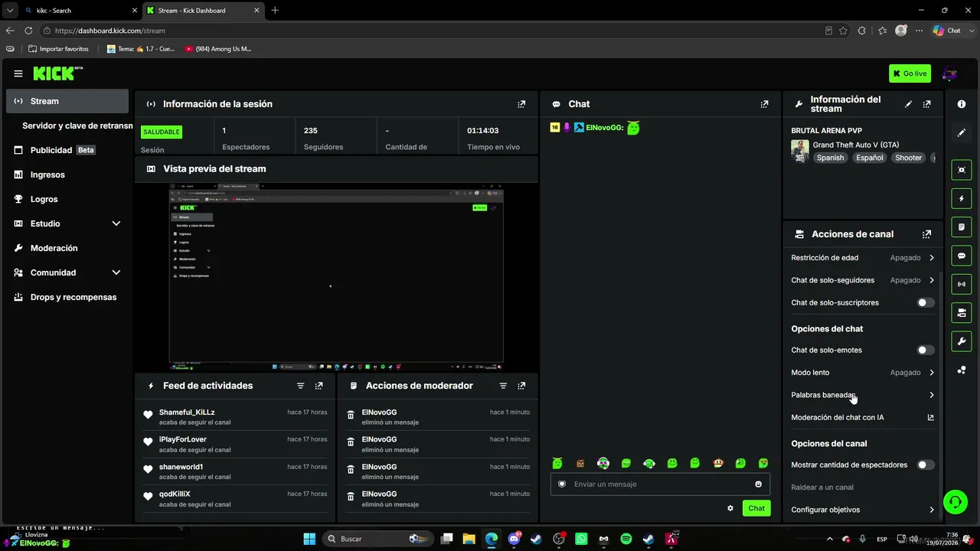Toggle the camera channel actions widget in the right sidebar
The width and height of the screenshot is (980, 551).
click(962, 312)
